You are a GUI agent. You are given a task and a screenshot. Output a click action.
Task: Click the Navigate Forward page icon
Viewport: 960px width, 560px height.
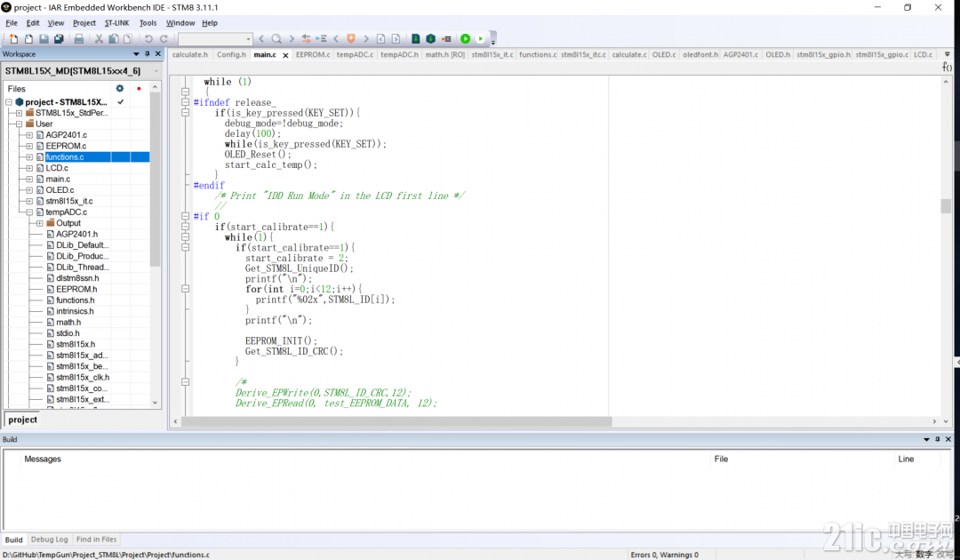(396, 38)
